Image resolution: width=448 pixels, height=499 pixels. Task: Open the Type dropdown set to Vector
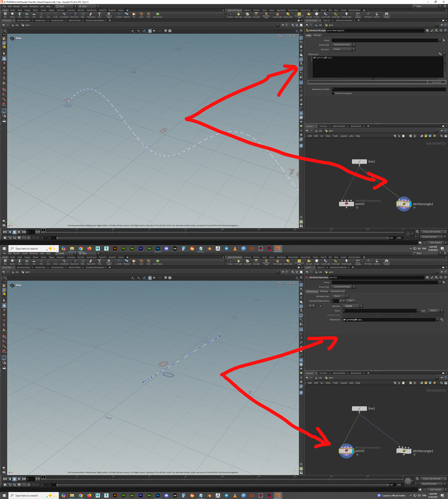coord(435,311)
